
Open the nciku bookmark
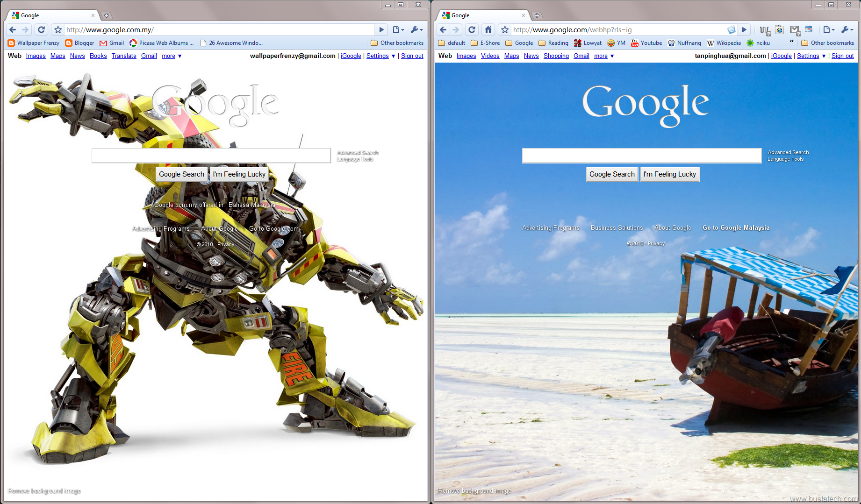758,43
